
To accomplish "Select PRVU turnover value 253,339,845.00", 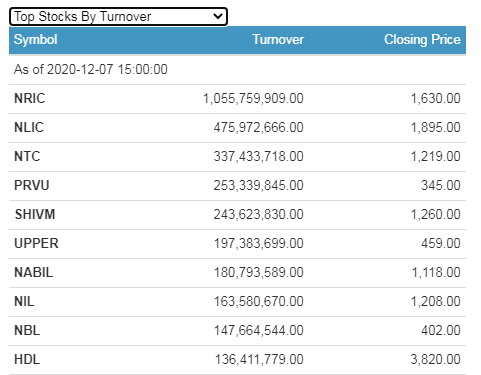I will coord(259,186).
